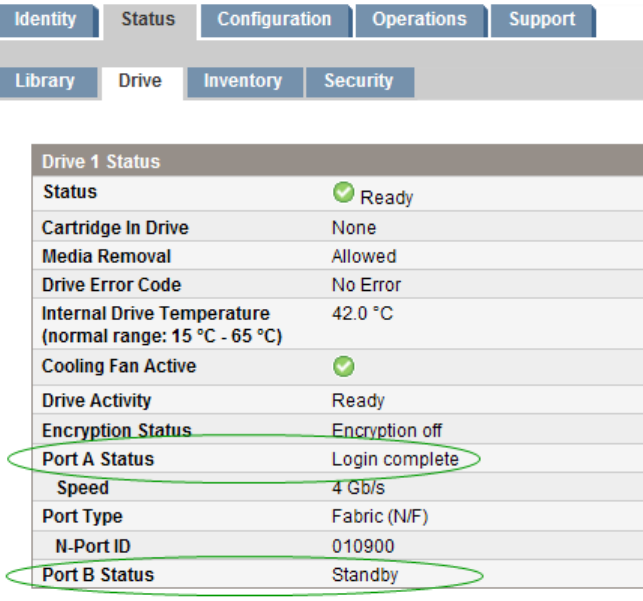Click the 42.0 °C temperature reading
The image size is (643, 601).
point(362,314)
